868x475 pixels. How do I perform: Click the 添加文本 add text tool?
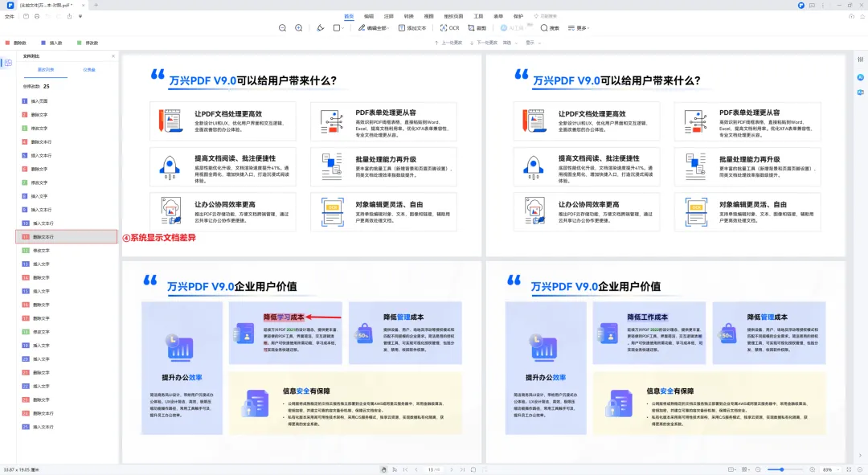tap(412, 27)
